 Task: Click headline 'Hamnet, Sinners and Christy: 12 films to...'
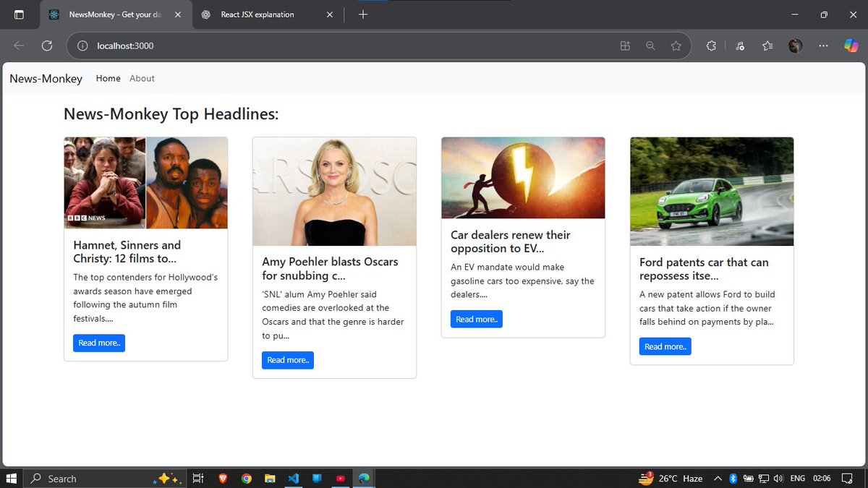click(127, 252)
